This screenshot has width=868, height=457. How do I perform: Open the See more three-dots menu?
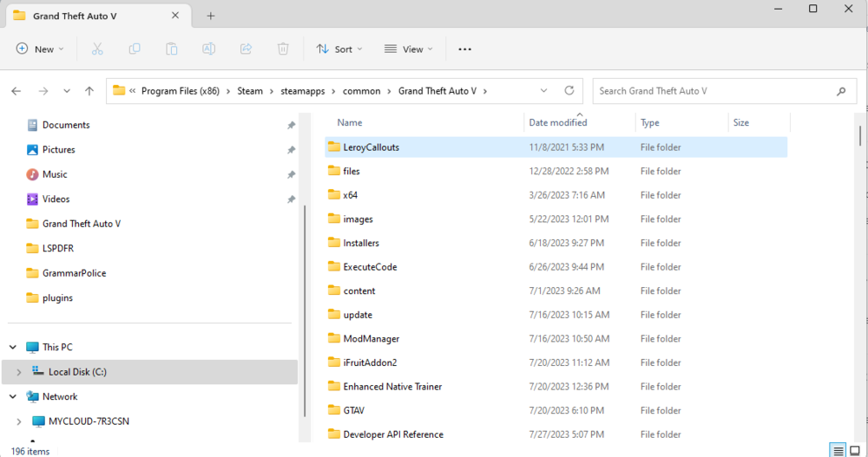tap(465, 49)
